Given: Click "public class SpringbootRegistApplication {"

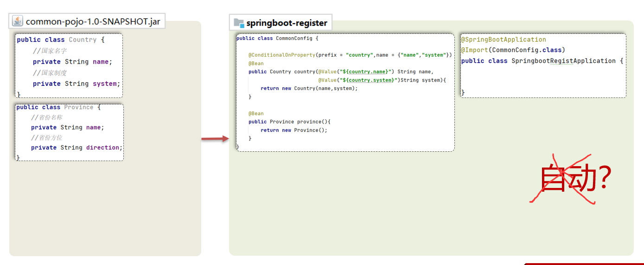Looking at the screenshot, I should [542, 61].
